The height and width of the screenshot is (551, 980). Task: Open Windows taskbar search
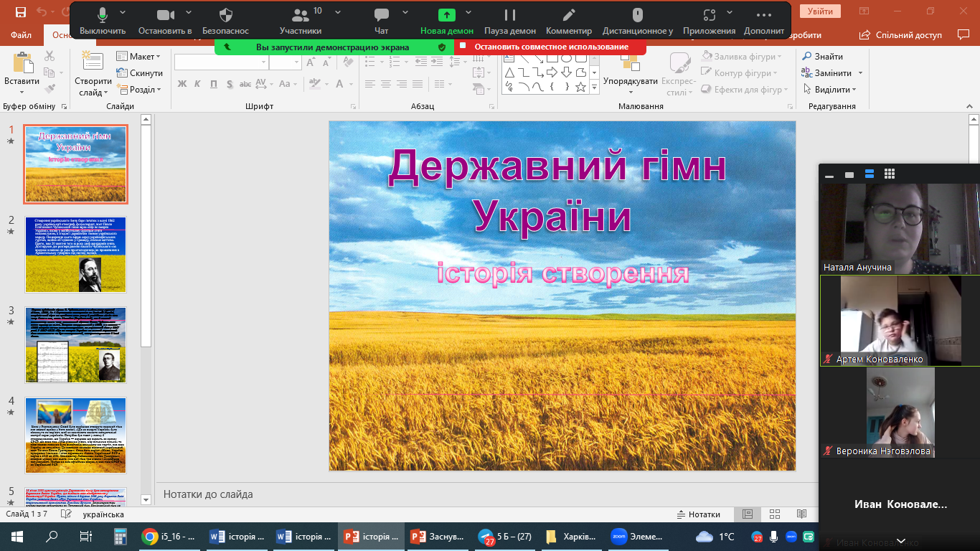[x=52, y=536]
